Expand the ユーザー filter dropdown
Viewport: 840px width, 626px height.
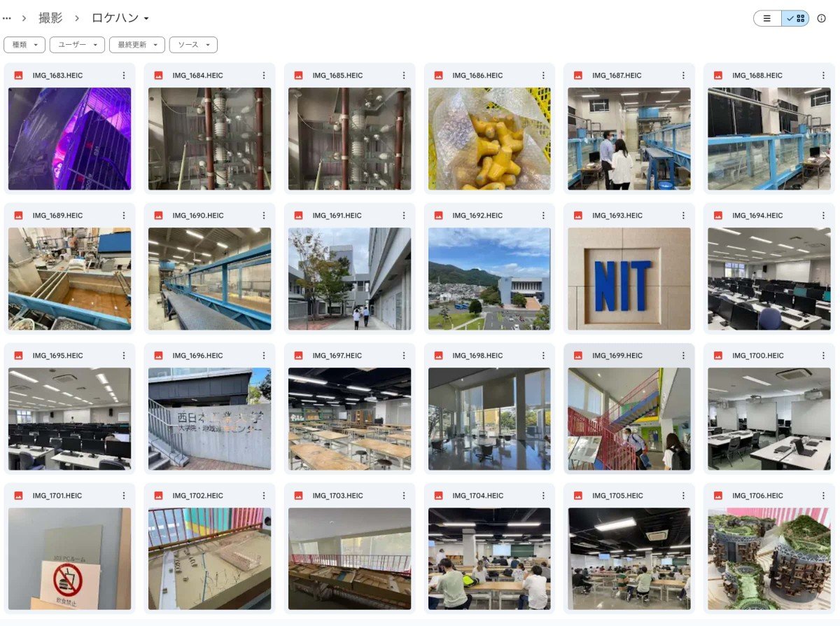click(x=77, y=45)
